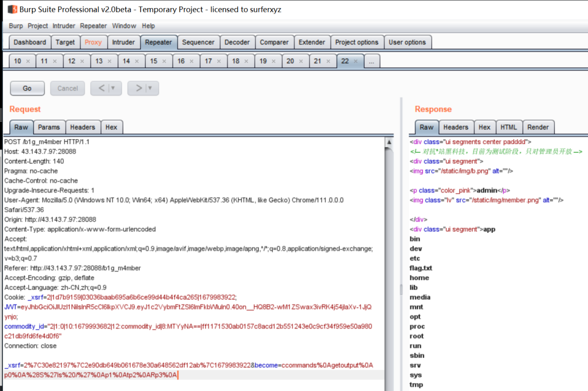Click the request scrollbar up arrow
588x391 pixels.
[x=389, y=142]
